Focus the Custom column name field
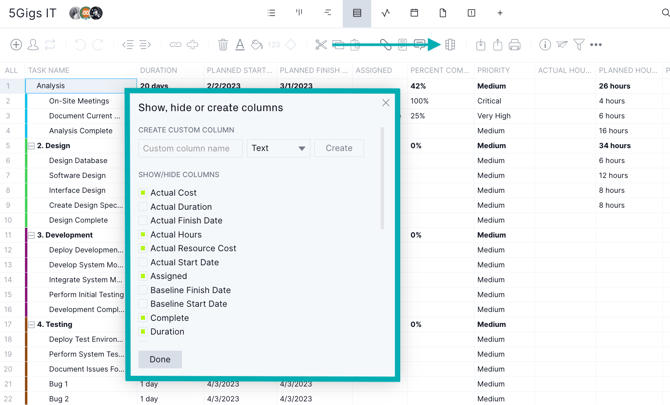The image size is (670, 405). click(x=190, y=148)
